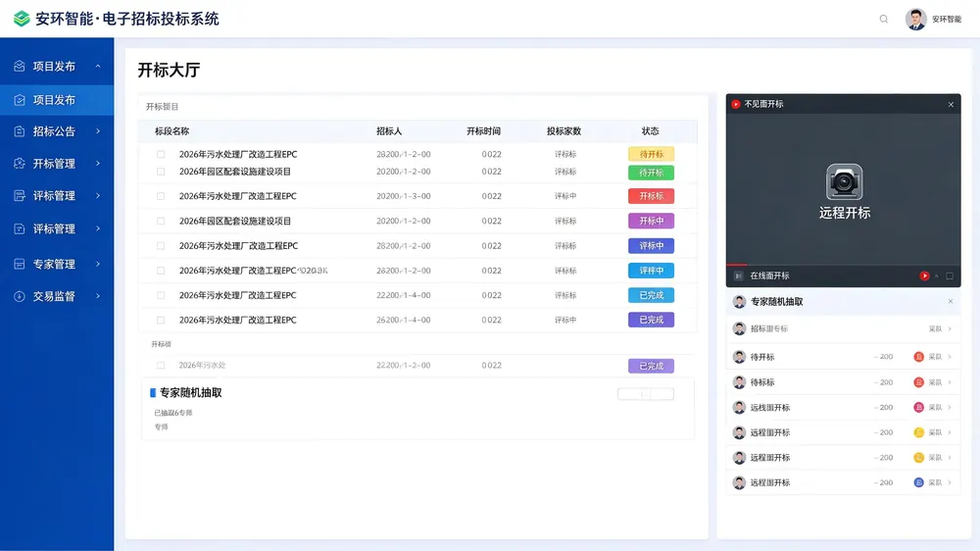980x551 pixels.
Task: Expand 交易监督 using its chevron
Action: [x=98, y=296]
